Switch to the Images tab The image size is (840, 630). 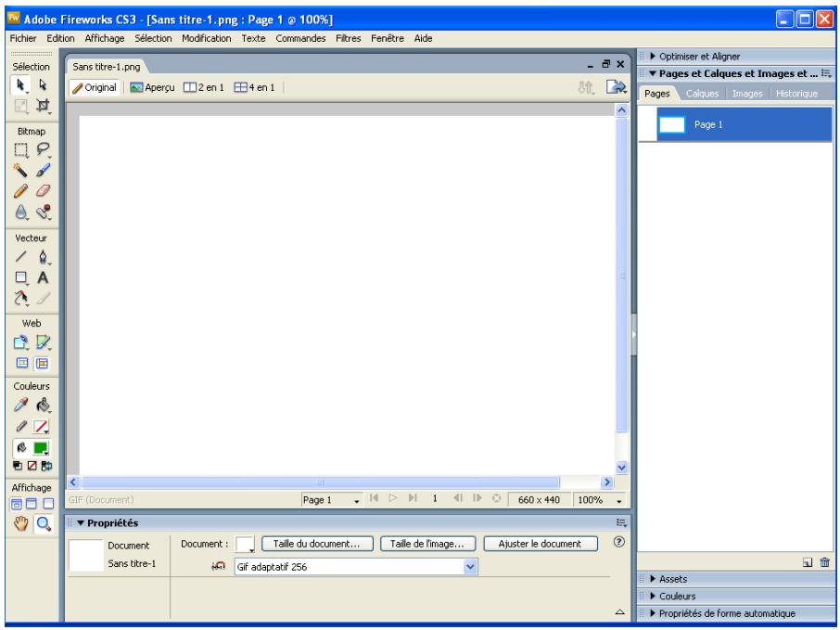tap(747, 94)
